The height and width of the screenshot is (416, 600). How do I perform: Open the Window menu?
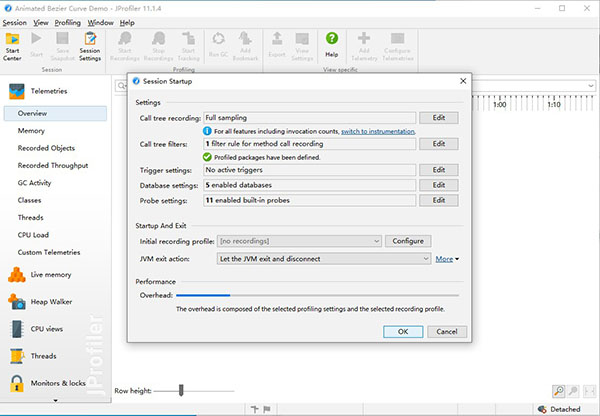pyautogui.click(x=100, y=21)
